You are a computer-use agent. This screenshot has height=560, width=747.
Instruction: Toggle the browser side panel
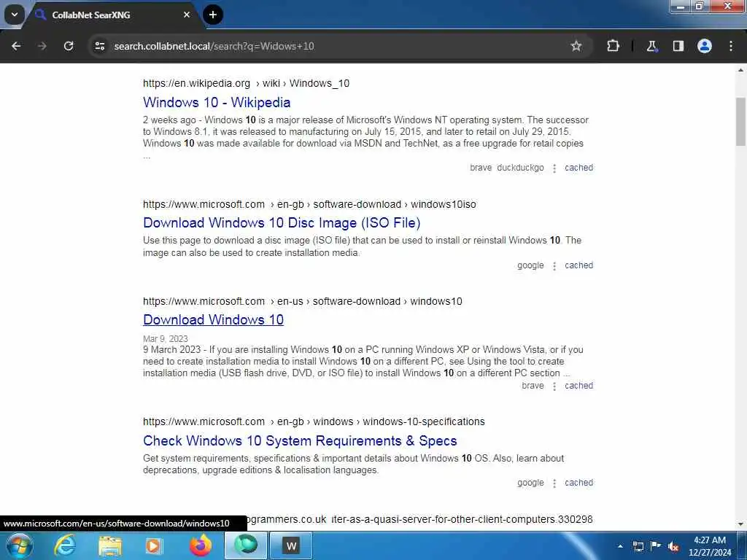pos(678,46)
